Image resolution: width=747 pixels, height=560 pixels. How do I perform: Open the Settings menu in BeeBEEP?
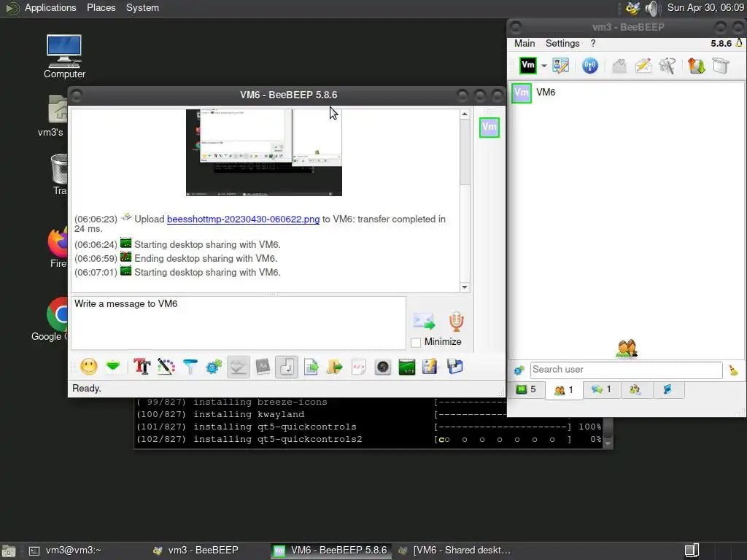click(562, 43)
